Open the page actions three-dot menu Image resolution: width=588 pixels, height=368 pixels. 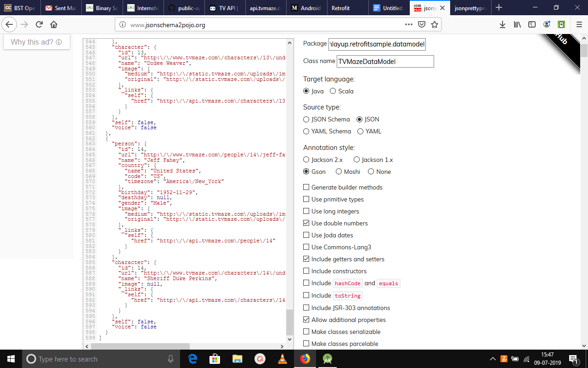(409, 25)
